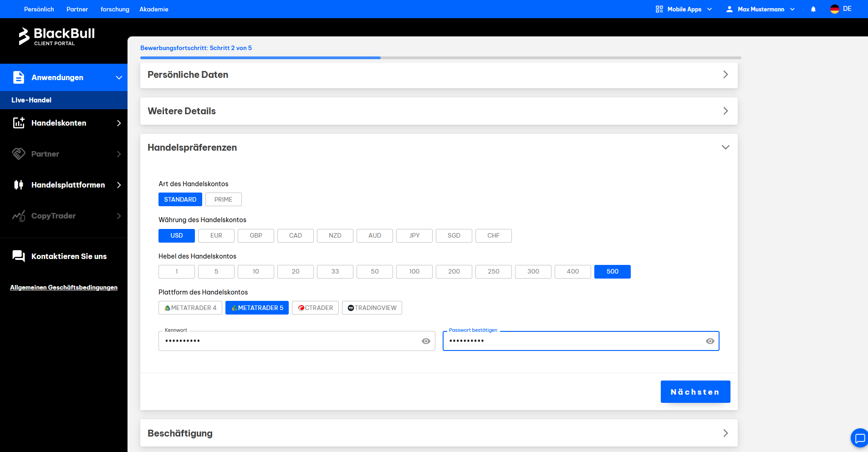Click the Handelskonten chart icon
This screenshot has height=452, width=868.
(x=19, y=123)
